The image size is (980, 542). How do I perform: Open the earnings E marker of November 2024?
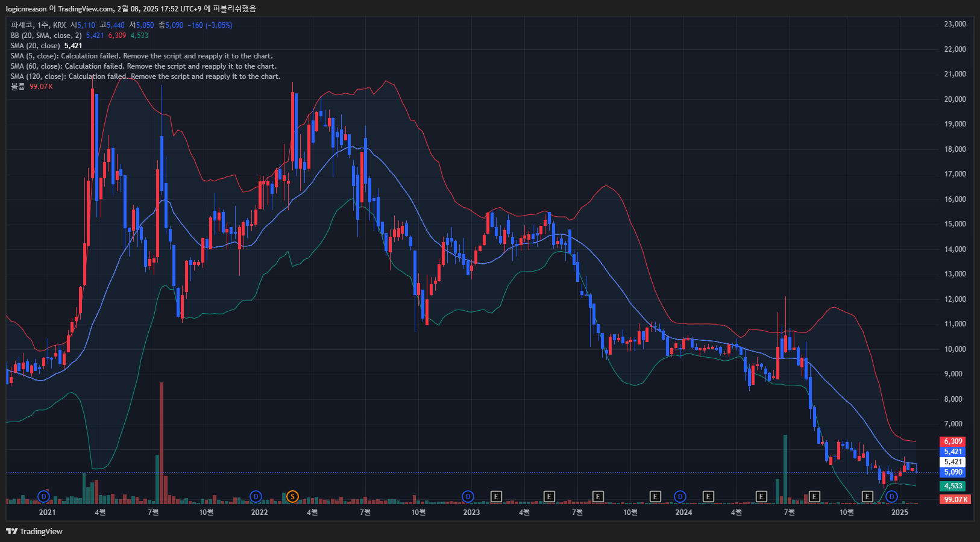pyautogui.click(x=867, y=496)
